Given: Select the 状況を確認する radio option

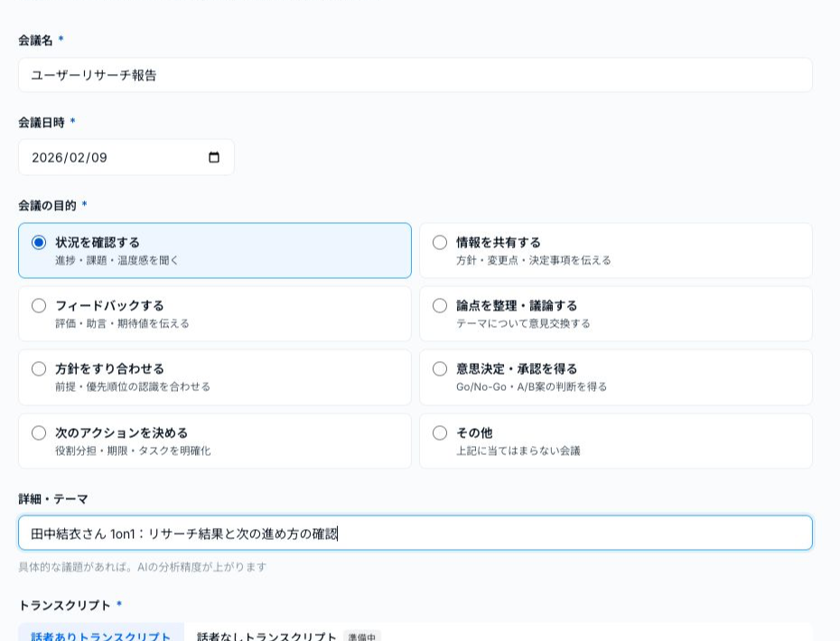Looking at the screenshot, I should coord(39,243).
